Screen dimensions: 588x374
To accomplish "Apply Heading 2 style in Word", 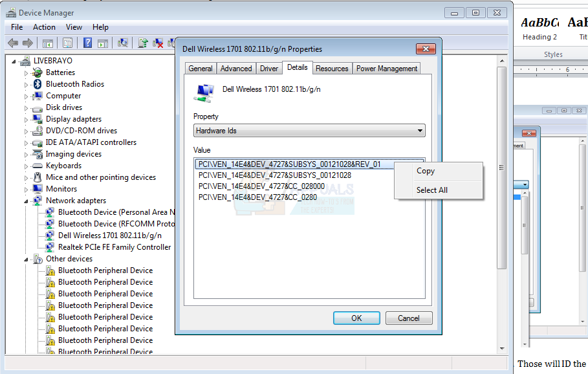I will (x=539, y=28).
